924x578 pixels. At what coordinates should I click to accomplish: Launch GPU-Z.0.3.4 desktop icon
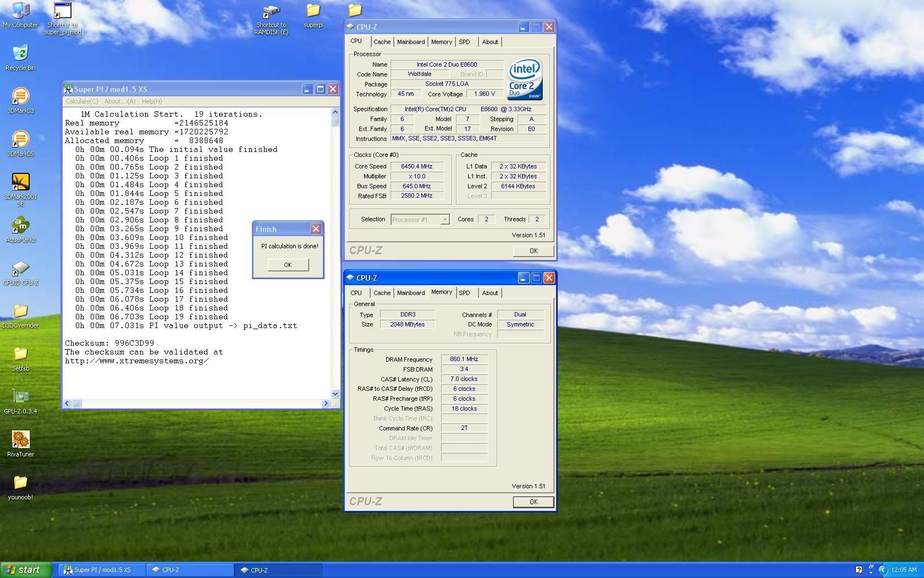point(20,401)
